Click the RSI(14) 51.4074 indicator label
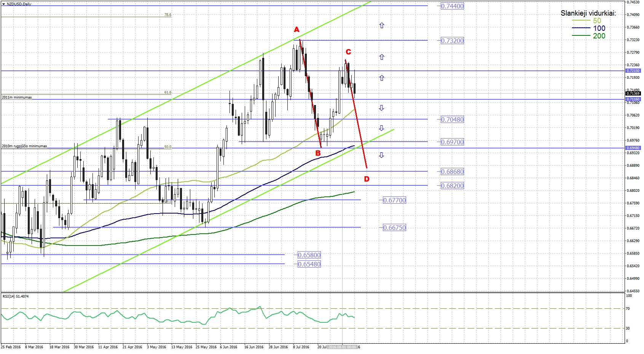Image resolution: width=644 pixels, height=354 pixels. pos(16,296)
